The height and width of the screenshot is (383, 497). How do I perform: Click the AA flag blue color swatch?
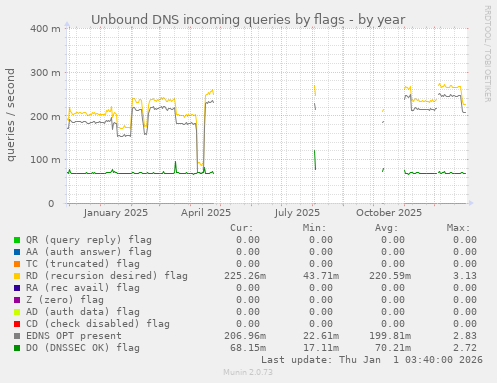(x=17, y=252)
